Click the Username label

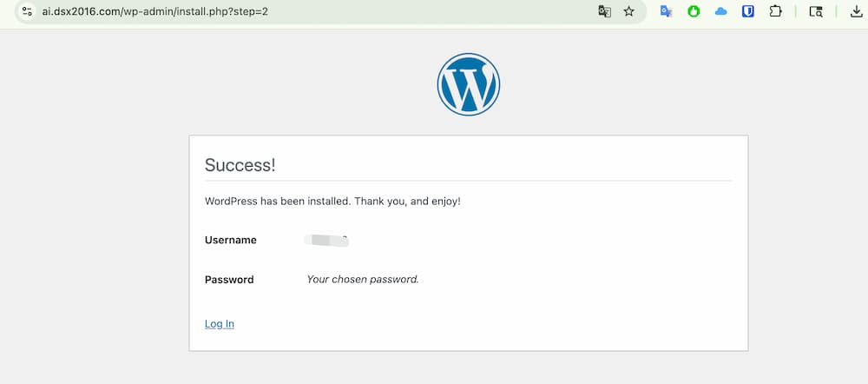(x=230, y=240)
